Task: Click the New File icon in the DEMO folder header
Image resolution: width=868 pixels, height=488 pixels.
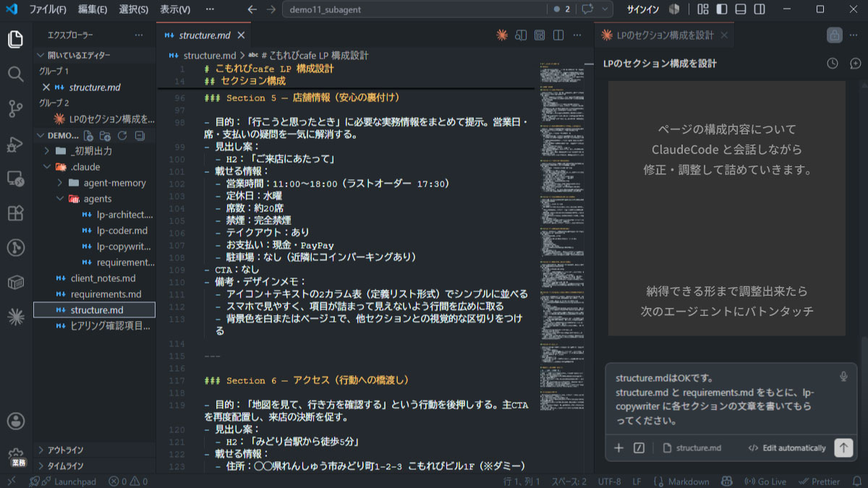Action: (x=88, y=136)
